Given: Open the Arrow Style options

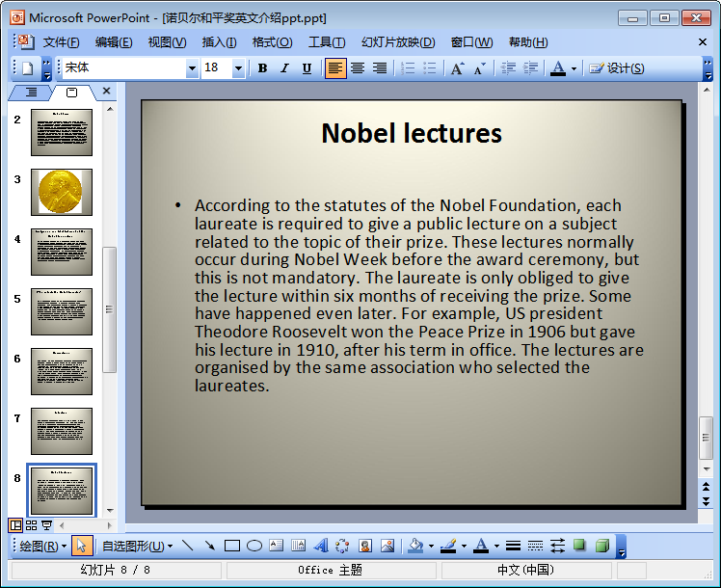Looking at the screenshot, I should point(557,546).
